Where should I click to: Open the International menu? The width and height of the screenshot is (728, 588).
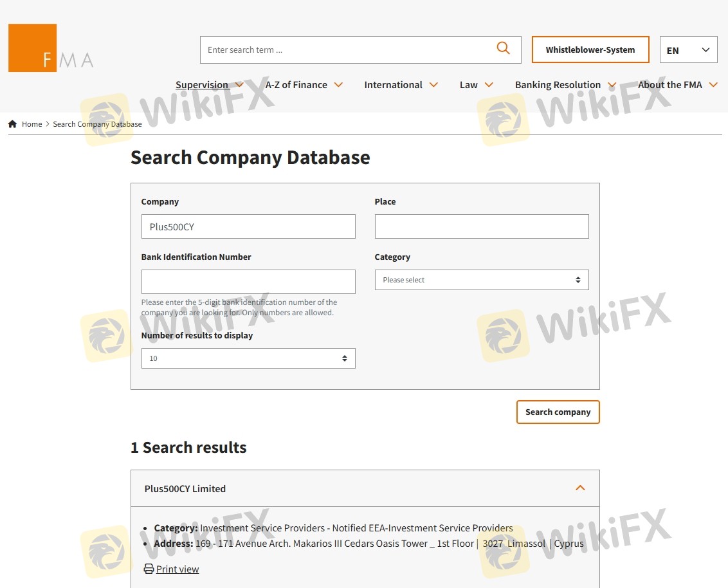[x=393, y=85]
